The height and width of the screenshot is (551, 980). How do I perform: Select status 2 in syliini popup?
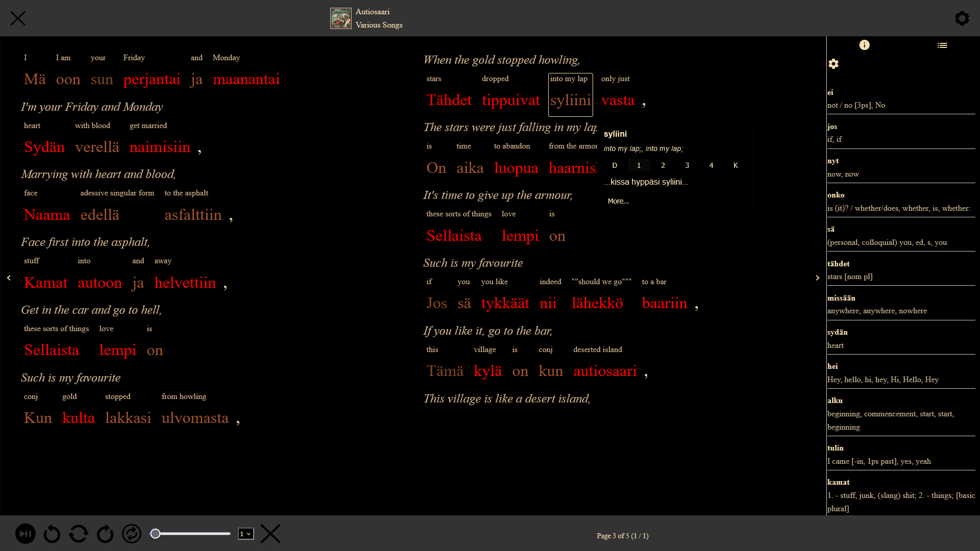coord(663,165)
